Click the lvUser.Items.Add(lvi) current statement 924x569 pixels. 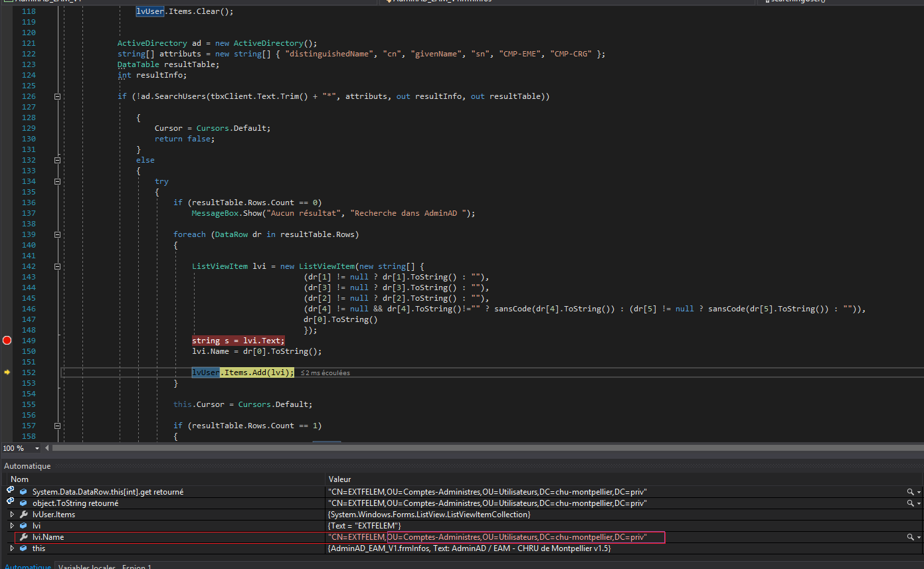[242, 372]
